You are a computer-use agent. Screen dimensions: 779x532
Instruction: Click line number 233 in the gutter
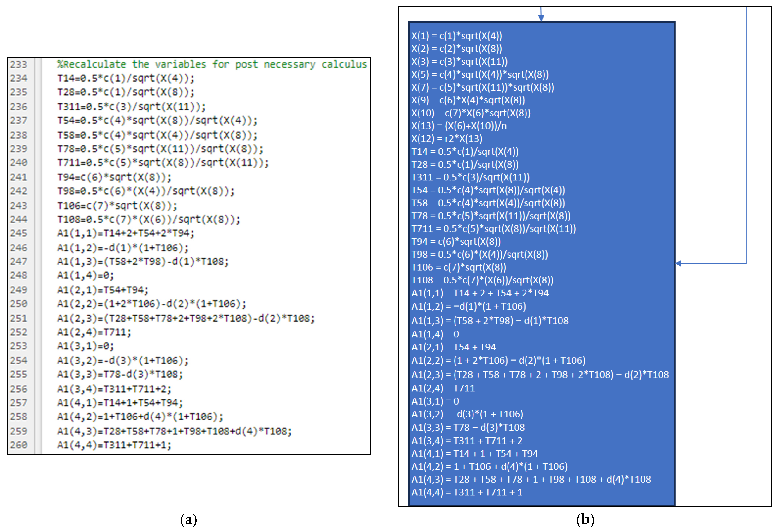tap(18, 64)
